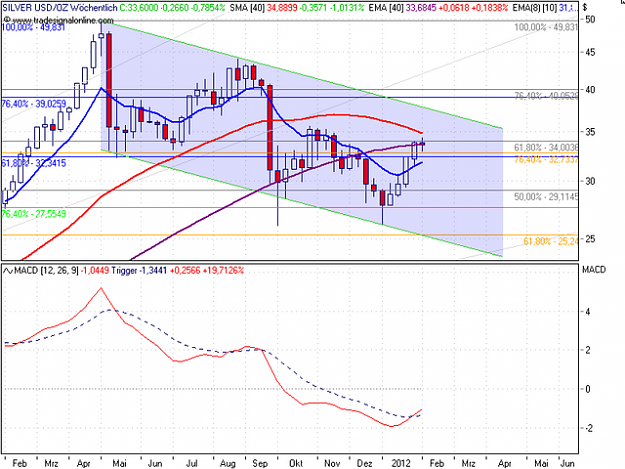Image resolution: width=625 pixels, height=469 pixels.
Task: Click the SMA [40] indicator label
Action: (247, 8)
